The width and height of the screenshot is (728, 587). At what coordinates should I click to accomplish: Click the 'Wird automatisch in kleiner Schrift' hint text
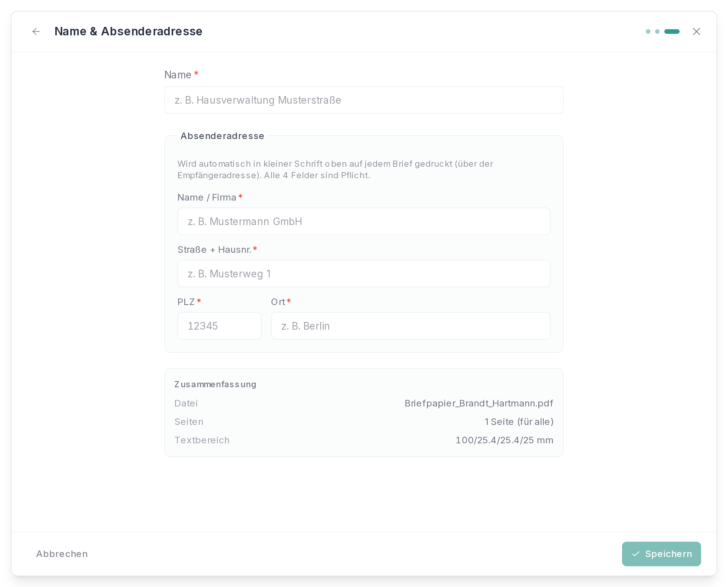pos(335,169)
